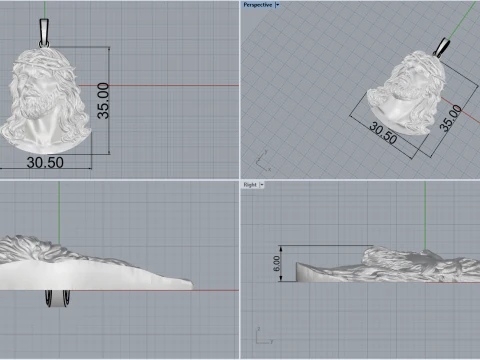Select the pendant bail loop in top-left viewport

pos(44,33)
